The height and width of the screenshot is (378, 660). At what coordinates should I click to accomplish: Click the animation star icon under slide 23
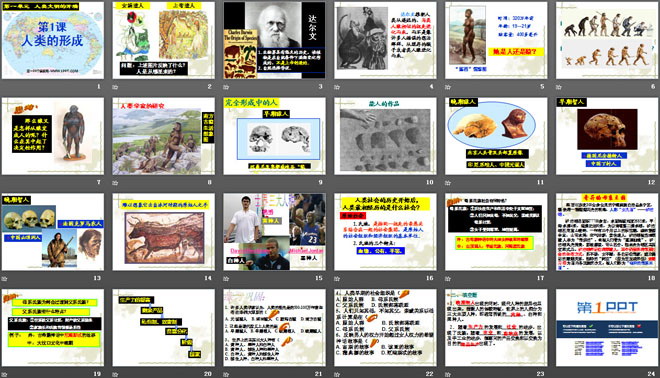click(x=448, y=374)
